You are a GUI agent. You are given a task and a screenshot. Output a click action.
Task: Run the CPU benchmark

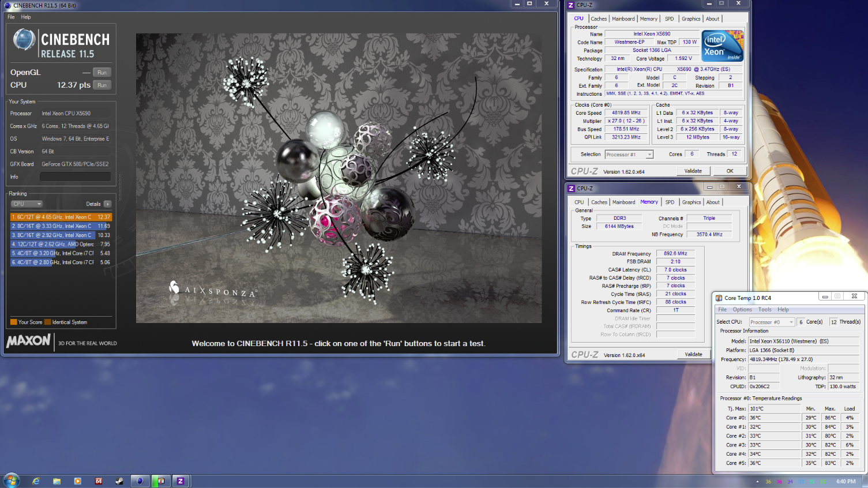click(x=102, y=85)
